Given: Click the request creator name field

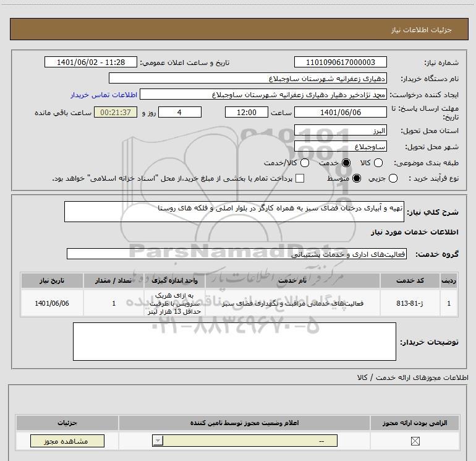Looking at the screenshot, I should (x=263, y=94).
